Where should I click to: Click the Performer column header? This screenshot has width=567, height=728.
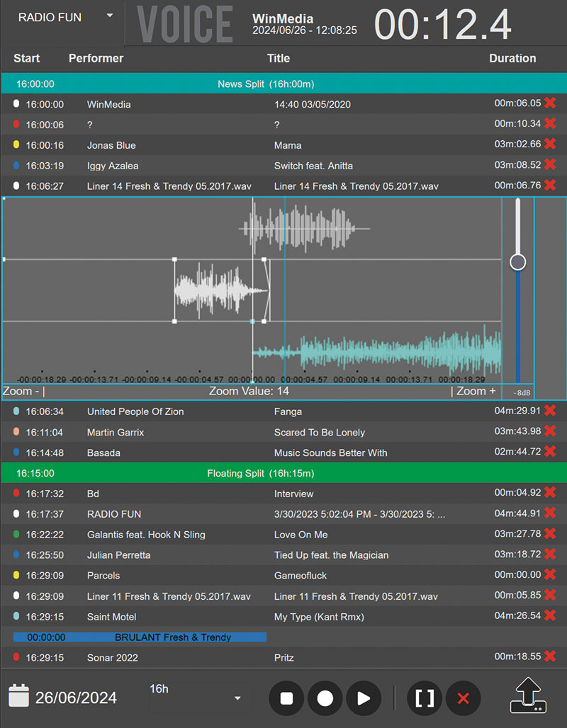[x=96, y=58]
